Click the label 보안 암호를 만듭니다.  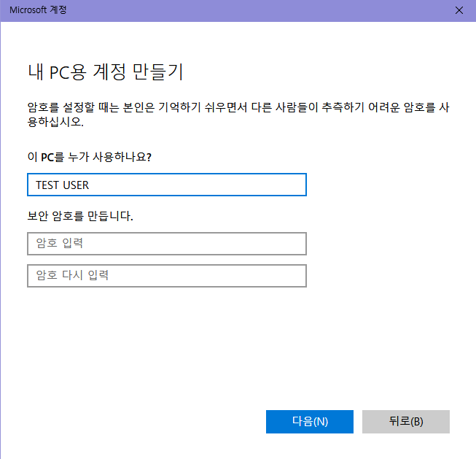80,216
